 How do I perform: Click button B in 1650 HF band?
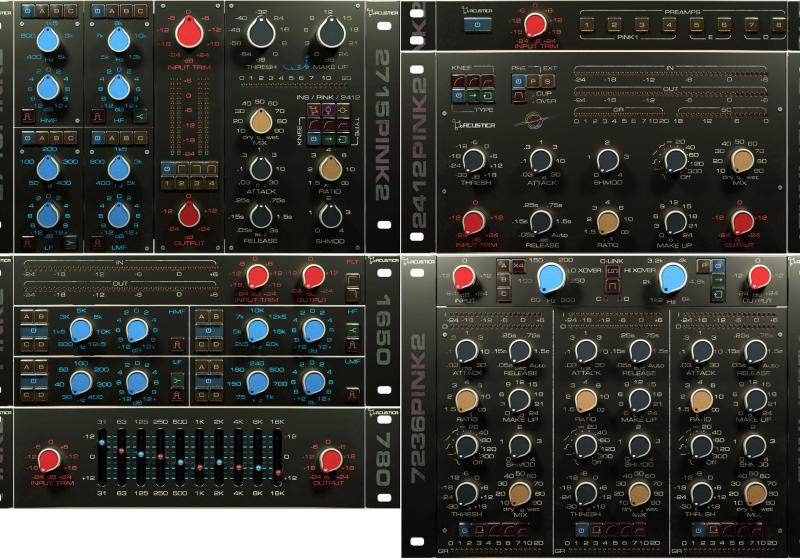(216, 317)
